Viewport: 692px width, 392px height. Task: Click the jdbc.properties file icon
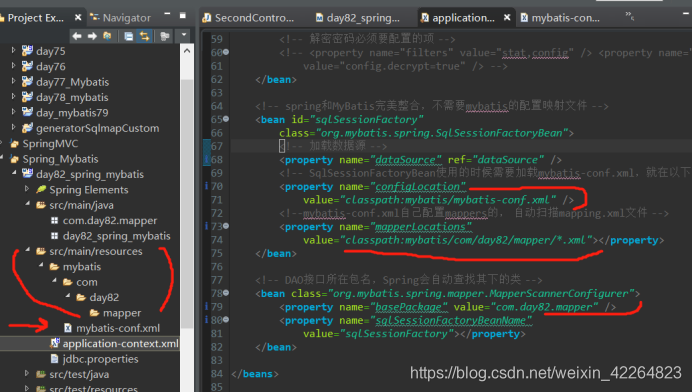click(54, 359)
